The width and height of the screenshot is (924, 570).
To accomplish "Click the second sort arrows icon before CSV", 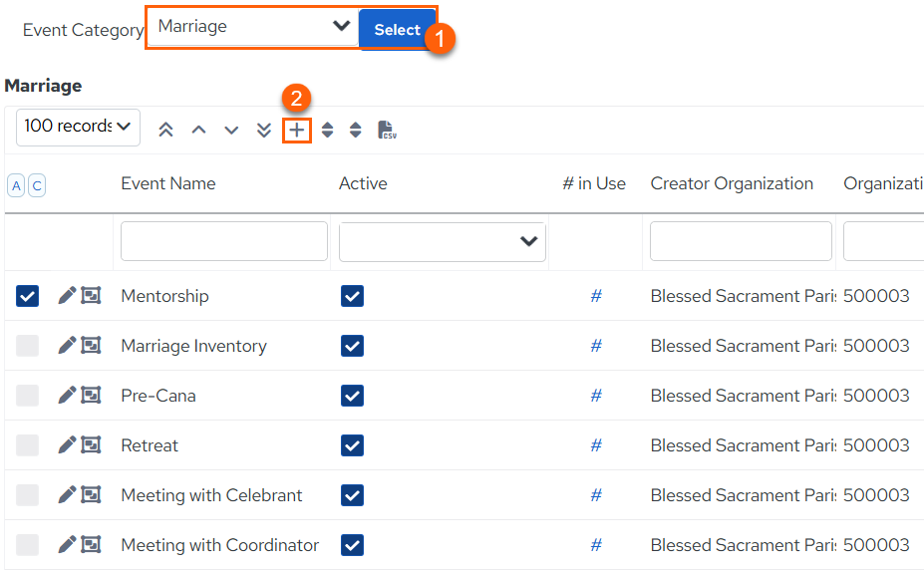I will click(x=355, y=130).
